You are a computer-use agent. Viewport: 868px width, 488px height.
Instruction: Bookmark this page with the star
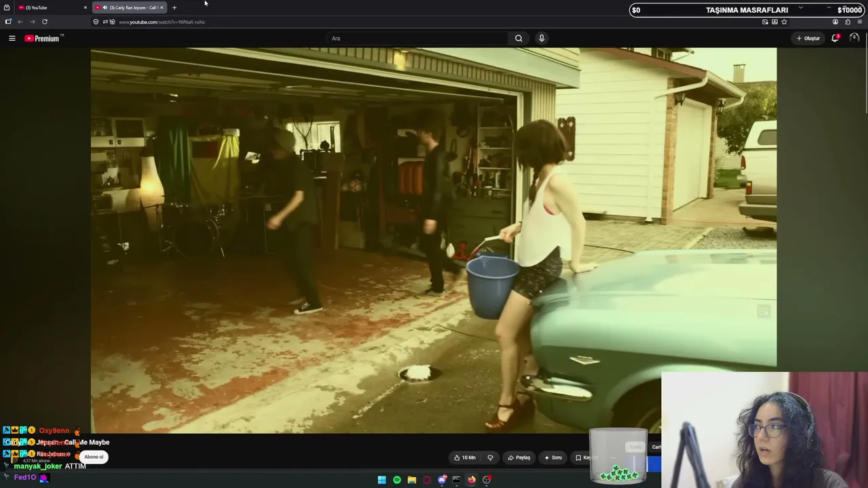(x=784, y=22)
